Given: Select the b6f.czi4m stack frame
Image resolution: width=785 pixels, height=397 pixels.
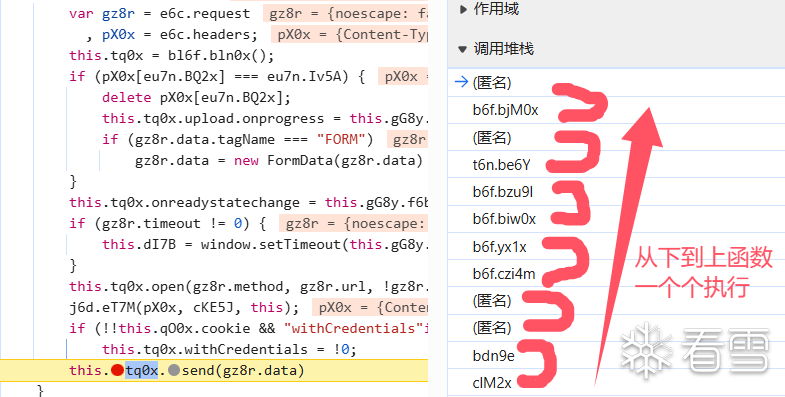Looking at the screenshot, I should pyautogui.click(x=616, y=273).
